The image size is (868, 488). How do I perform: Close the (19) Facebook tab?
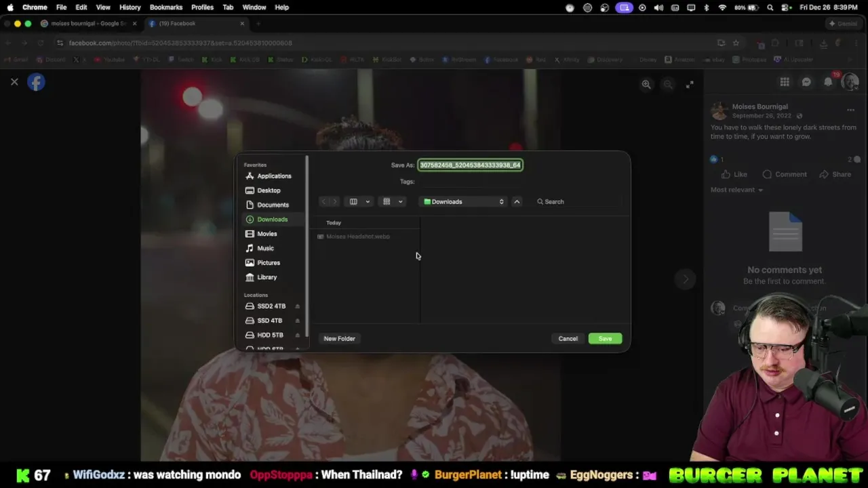242,24
